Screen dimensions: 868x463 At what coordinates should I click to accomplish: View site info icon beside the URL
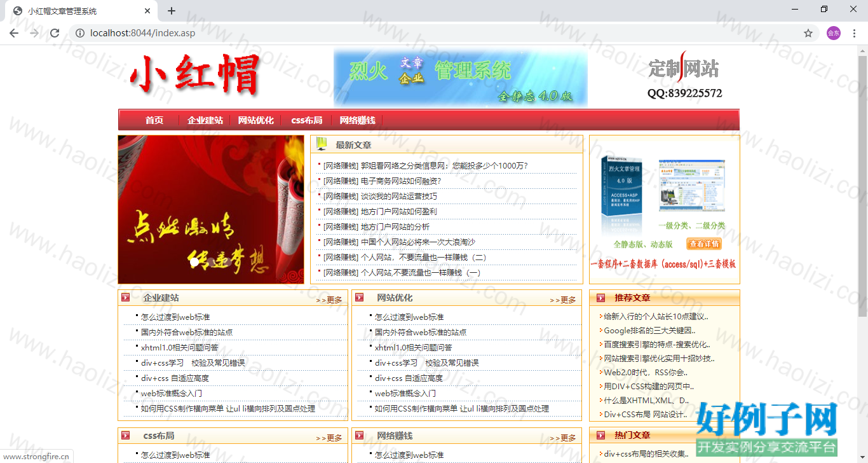click(x=79, y=33)
